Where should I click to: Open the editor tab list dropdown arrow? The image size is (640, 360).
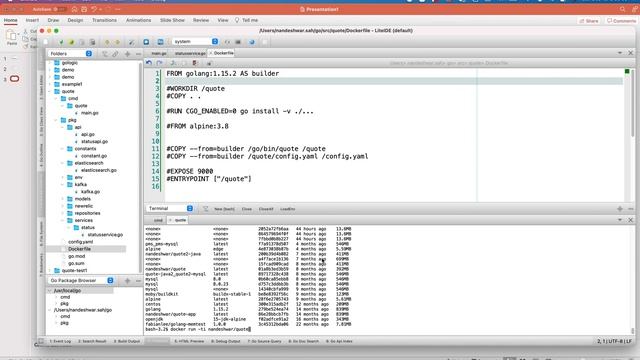coord(620,53)
